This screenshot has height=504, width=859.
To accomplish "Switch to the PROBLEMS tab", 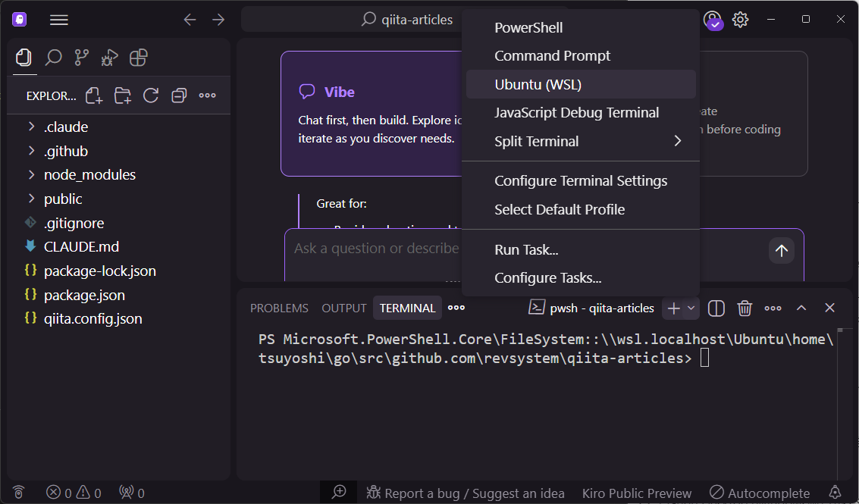I will point(279,308).
